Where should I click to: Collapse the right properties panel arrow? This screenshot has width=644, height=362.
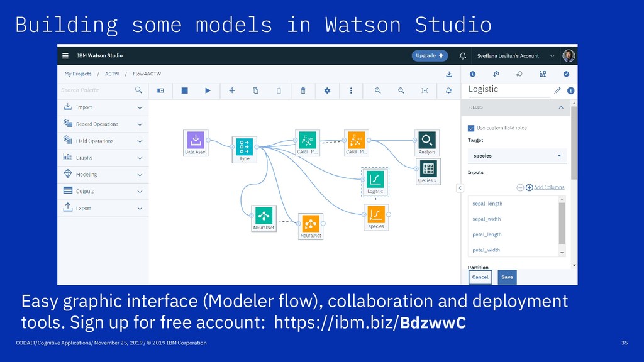click(x=460, y=188)
